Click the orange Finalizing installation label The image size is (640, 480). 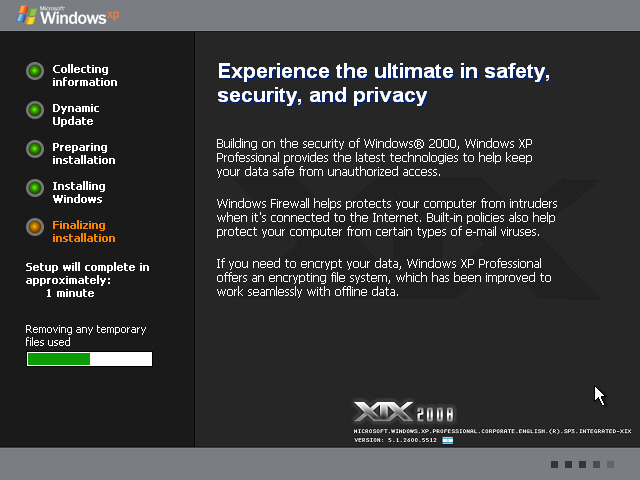coord(83,231)
